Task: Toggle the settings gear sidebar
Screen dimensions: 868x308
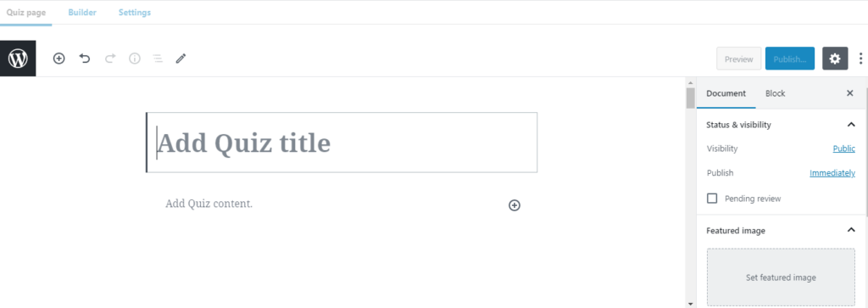Action: point(835,59)
